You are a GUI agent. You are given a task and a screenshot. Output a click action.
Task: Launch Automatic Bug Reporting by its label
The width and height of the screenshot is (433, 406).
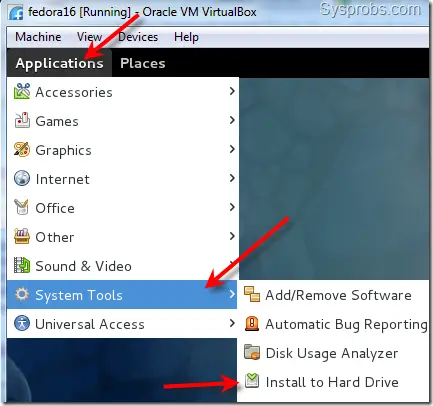pos(347,324)
